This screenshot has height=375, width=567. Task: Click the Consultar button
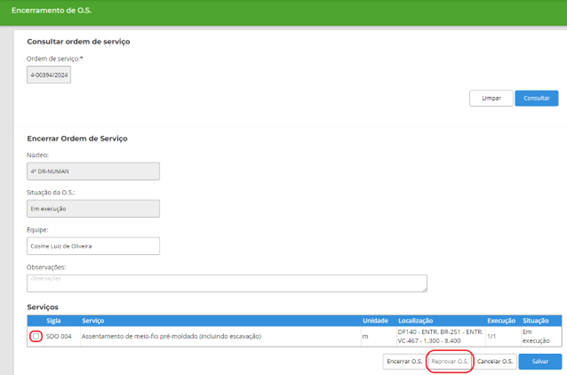click(536, 98)
